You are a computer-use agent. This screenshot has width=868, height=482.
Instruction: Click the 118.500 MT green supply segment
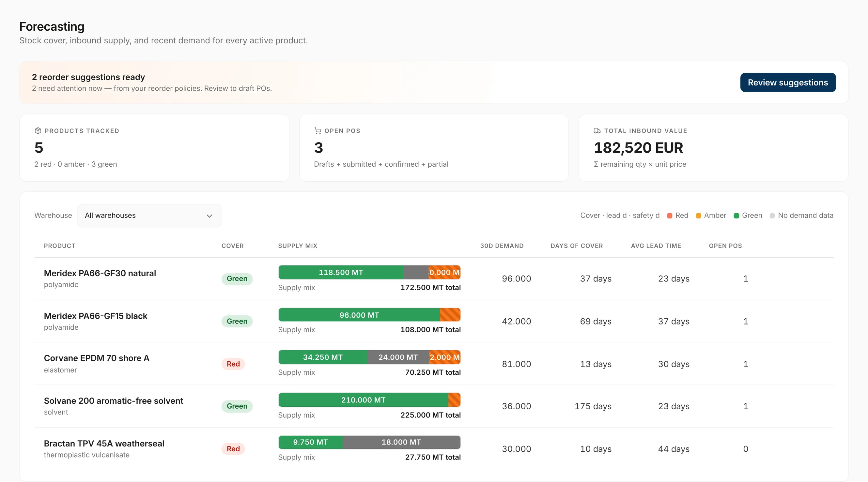(x=341, y=272)
